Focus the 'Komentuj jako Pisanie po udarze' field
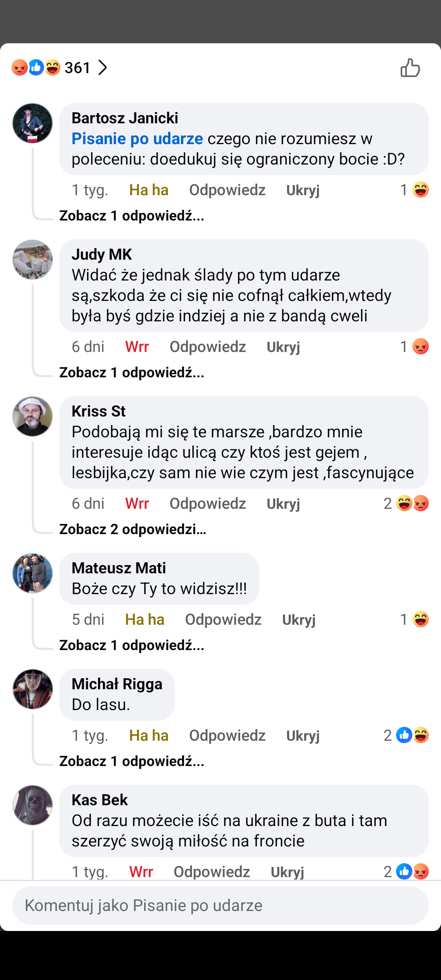Screen dimensions: 441x980 tap(220, 905)
